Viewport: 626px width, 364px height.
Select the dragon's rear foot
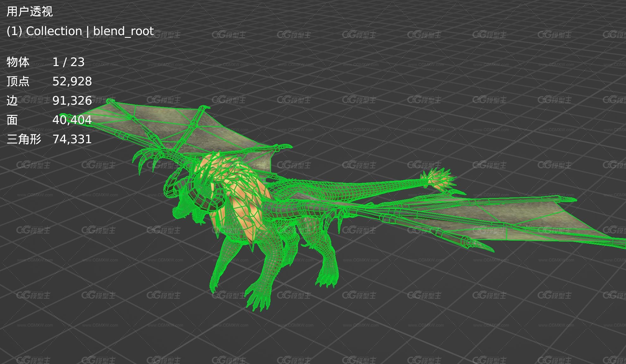click(x=327, y=278)
